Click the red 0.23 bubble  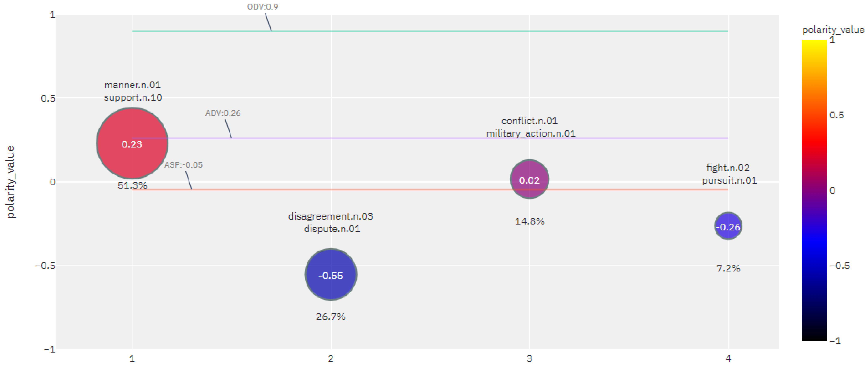(x=132, y=143)
